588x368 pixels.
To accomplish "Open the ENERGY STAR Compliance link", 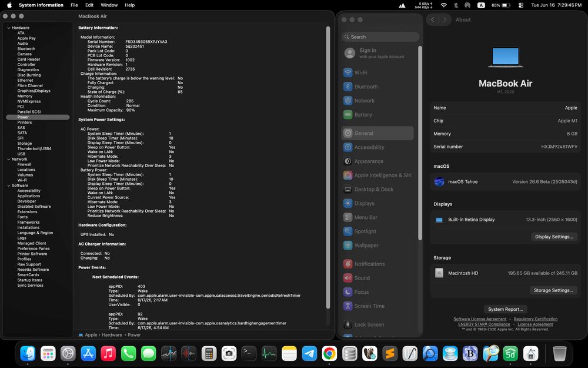I will click(x=484, y=324).
